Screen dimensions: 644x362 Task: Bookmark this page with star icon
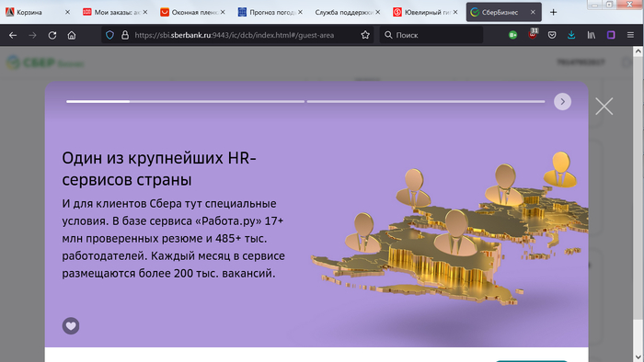(365, 35)
